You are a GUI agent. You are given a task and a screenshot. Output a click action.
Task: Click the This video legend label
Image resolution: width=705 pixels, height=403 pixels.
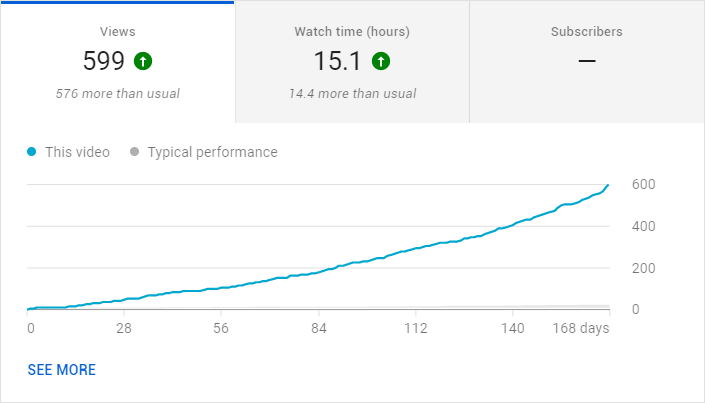point(77,152)
